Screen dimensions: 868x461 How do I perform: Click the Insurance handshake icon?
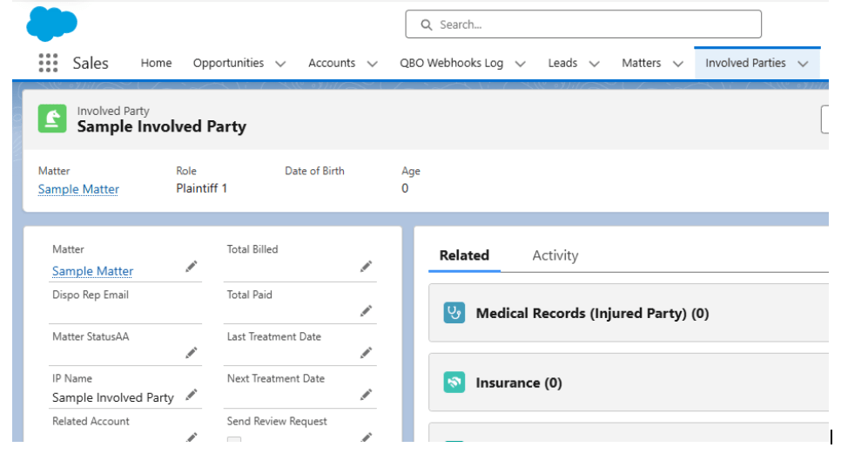click(454, 383)
